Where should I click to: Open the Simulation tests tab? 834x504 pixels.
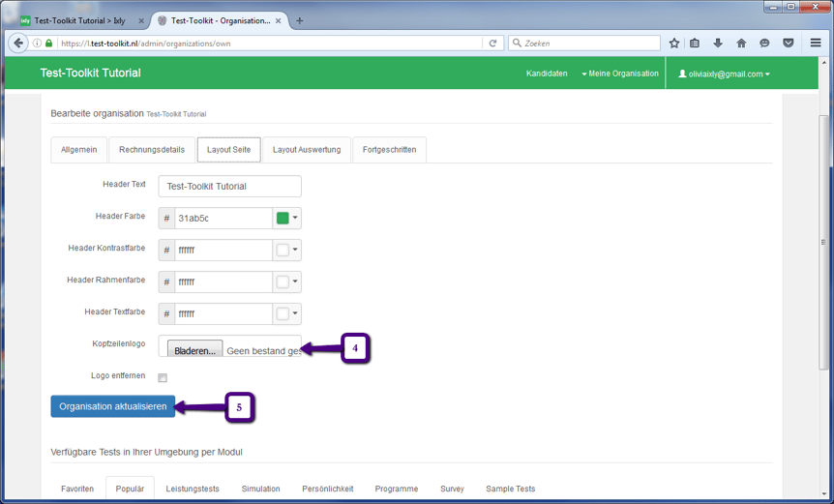point(260,489)
